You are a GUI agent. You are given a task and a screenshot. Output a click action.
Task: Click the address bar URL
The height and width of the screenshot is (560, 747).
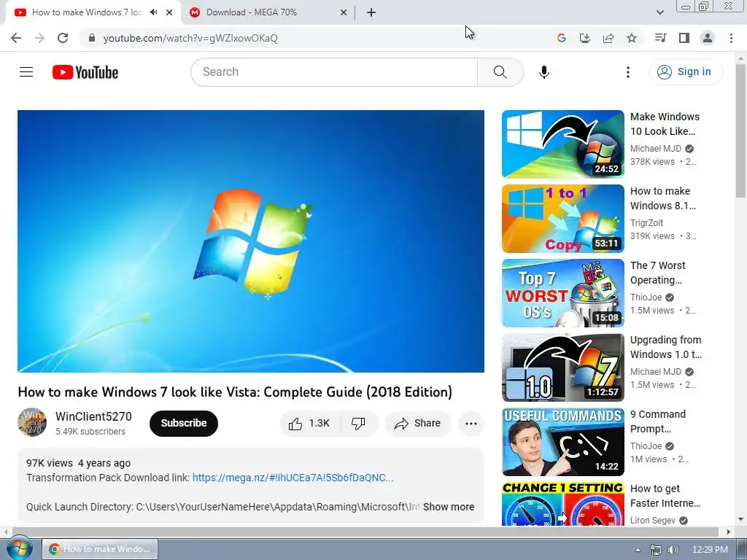(190, 38)
